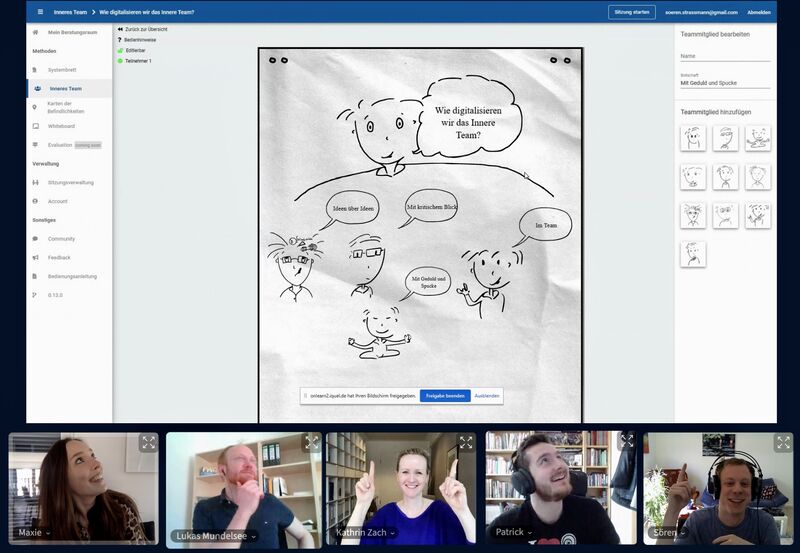Image resolution: width=800 pixels, height=553 pixels.
Task: Show the Bedienhinweise help
Action: click(x=140, y=40)
